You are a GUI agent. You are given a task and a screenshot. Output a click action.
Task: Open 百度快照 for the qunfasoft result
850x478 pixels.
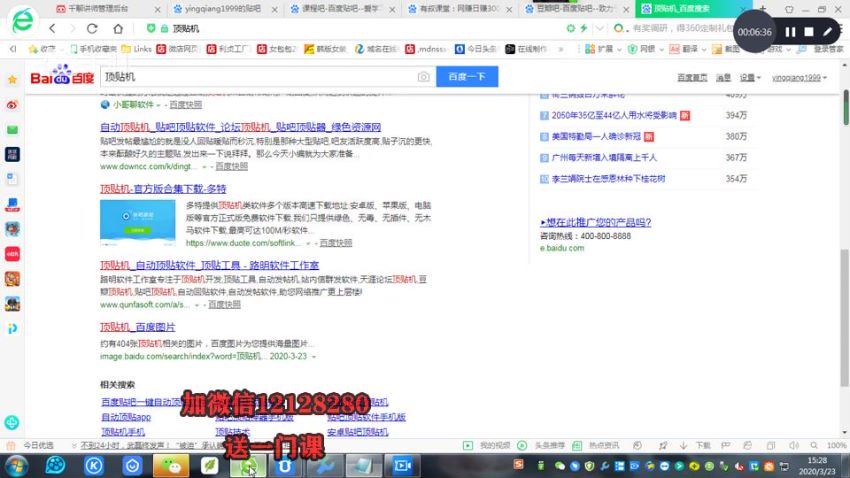pos(224,305)
